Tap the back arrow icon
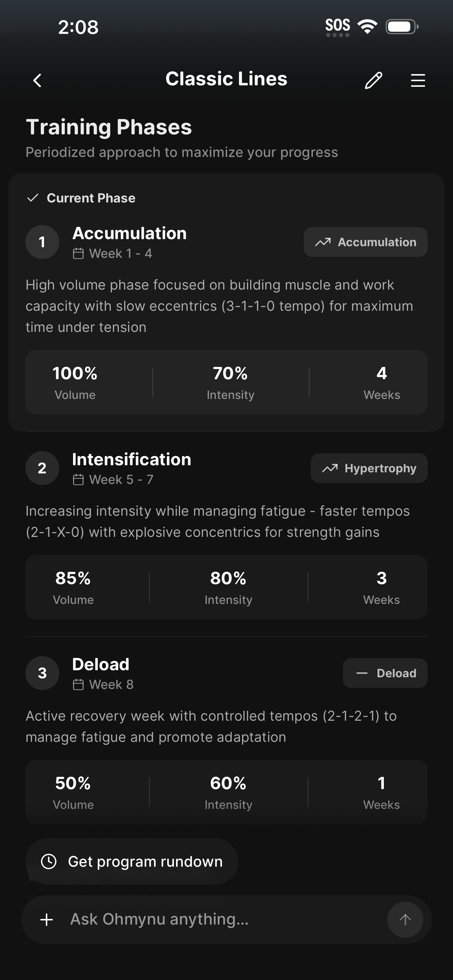This screenshot has width=453, height=980. click(x=37, y=80)
